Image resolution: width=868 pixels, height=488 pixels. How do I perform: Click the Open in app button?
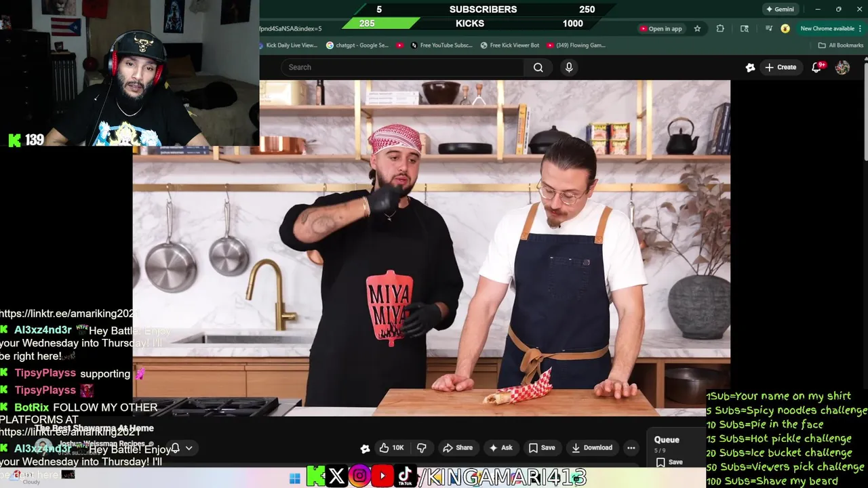(x=660, y=28)
